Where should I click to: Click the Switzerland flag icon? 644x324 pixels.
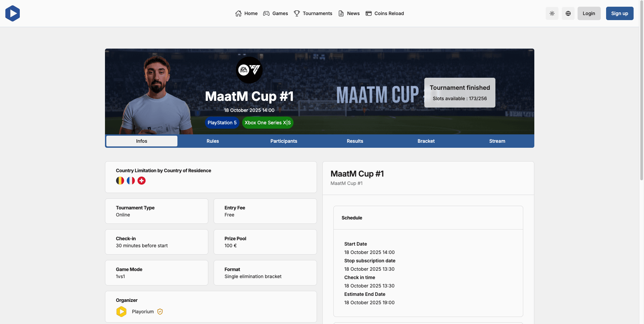click(142, 181)
